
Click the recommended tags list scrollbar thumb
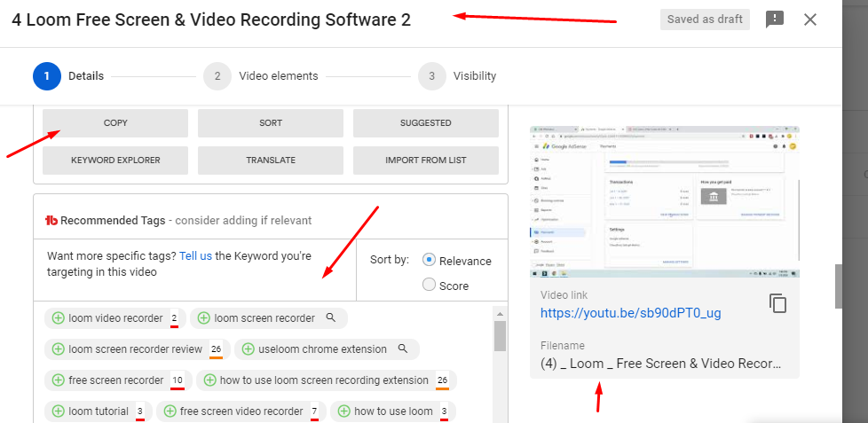click(500, 335)
